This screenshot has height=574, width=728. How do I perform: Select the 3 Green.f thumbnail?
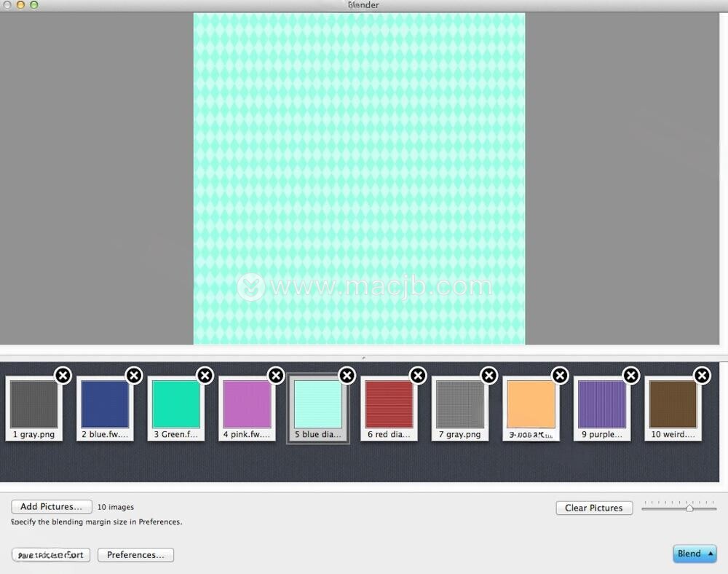[176, 409]
